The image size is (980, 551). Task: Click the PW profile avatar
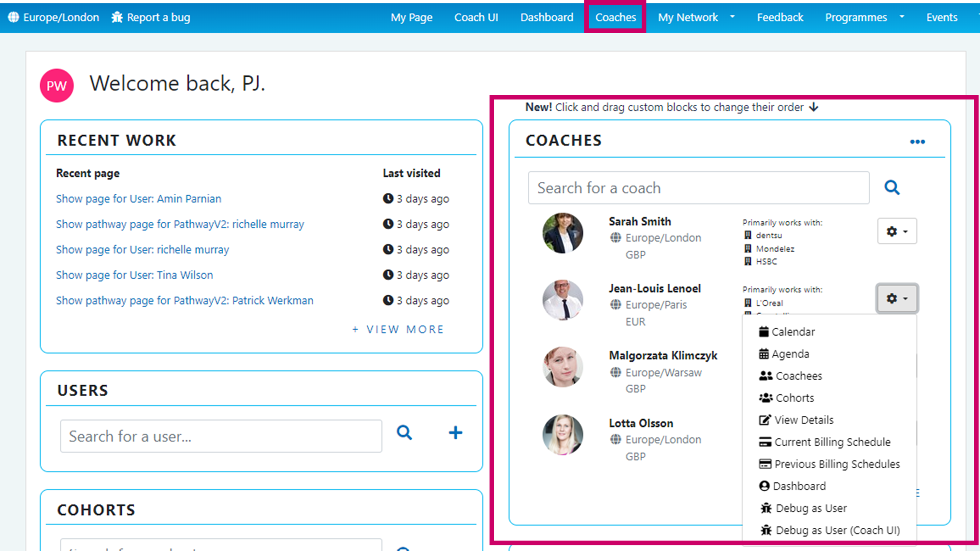[57, 86]
